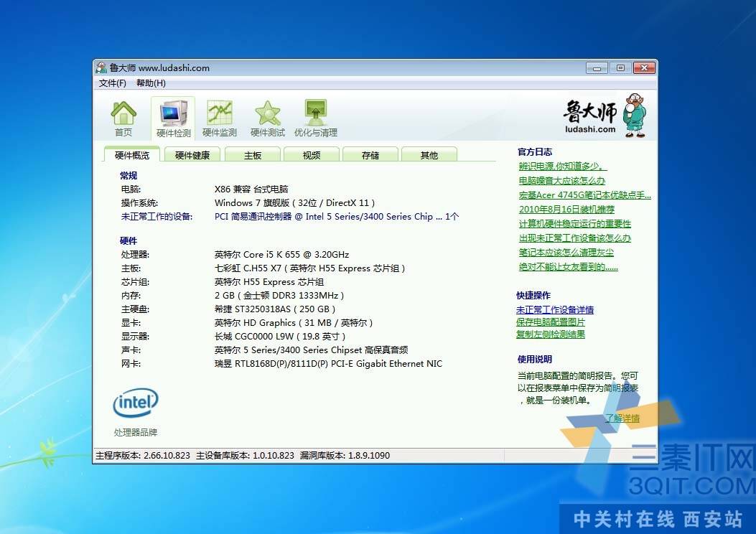The height and width of the screenshot is (534, 756).
Task: Select the 硬件检测 hardware detection icon
Action: [173, 118]
